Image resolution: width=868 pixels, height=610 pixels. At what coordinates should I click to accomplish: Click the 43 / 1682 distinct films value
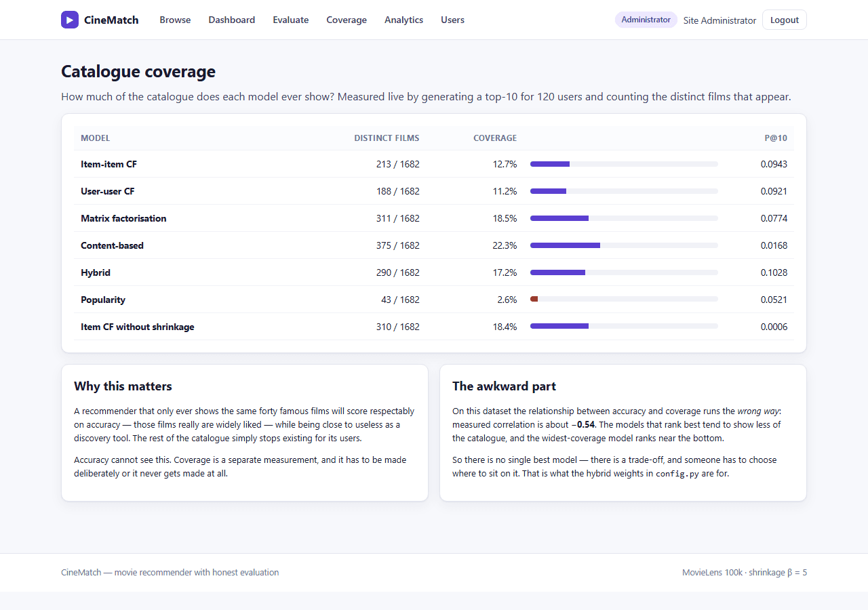coord(400,300)
